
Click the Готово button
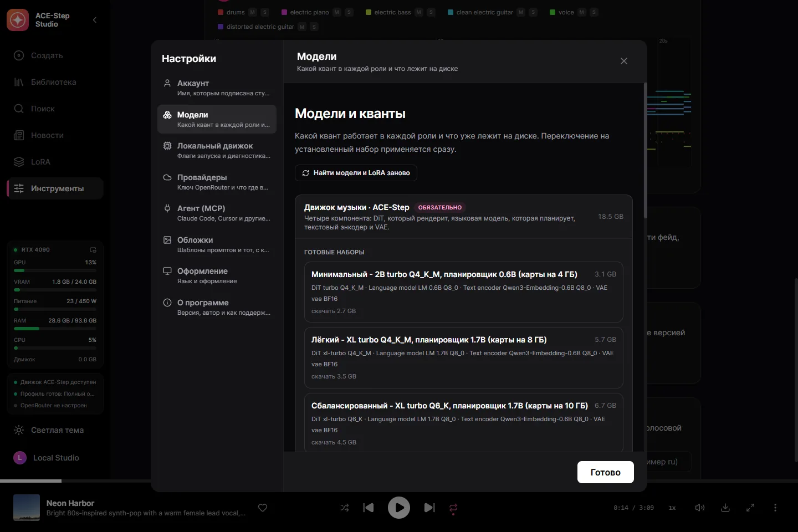pyautogui.click(x=605, y=472)
